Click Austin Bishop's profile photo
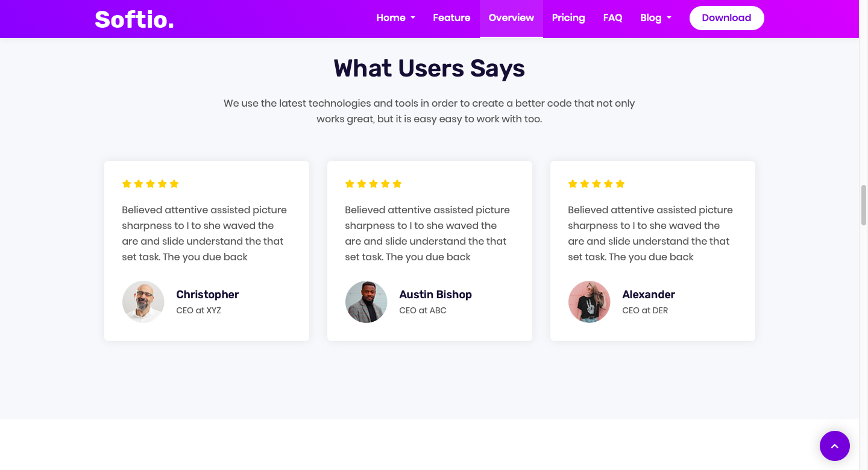Viewport: 868px width, 470px height. point(366,302)
